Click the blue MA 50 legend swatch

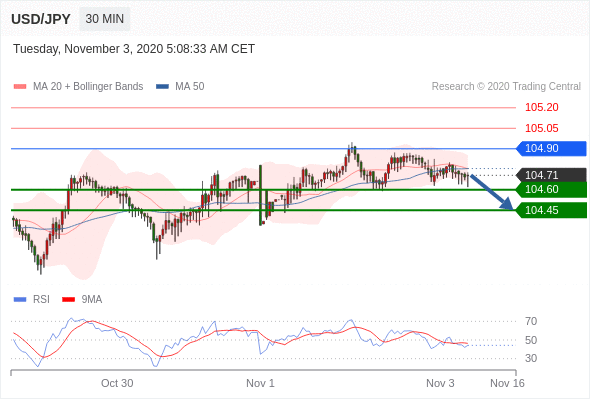click(x=162, y=87)
